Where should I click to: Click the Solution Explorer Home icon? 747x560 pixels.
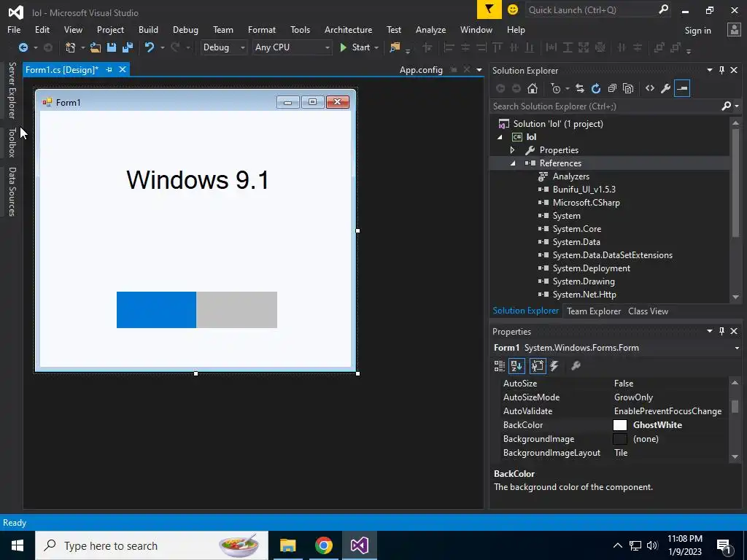533,88
